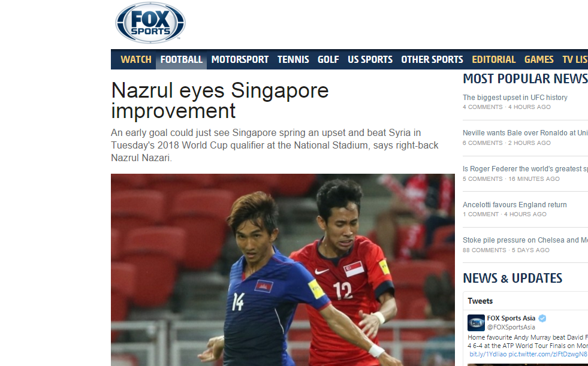
Task: Open the MOTORSPORT section
Action: click(x=240, y=59)
